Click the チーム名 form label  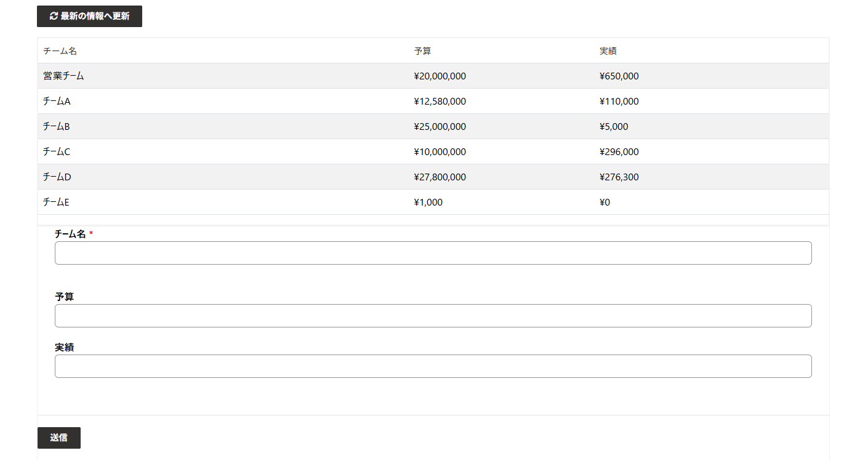pyautogui.click(x=70, y=234)
